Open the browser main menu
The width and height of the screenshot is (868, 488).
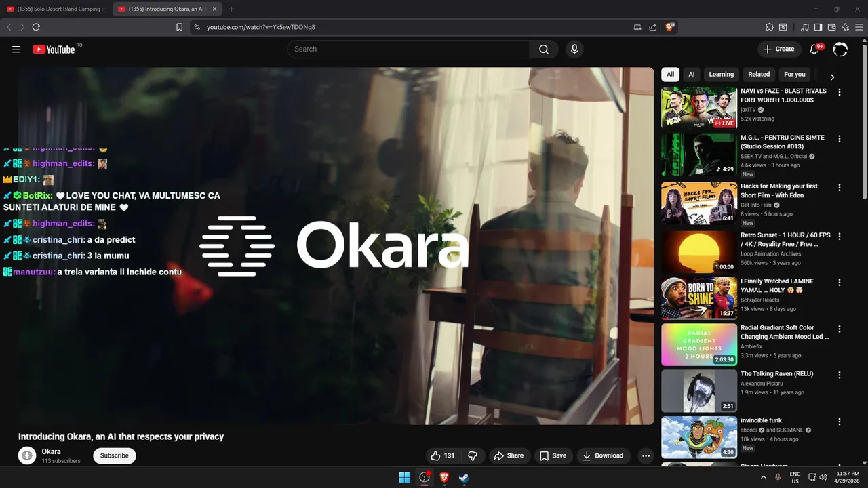859,27
